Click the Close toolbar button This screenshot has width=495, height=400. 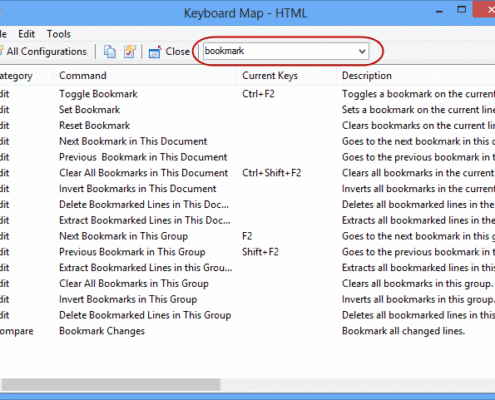click(x=169, y=52)
